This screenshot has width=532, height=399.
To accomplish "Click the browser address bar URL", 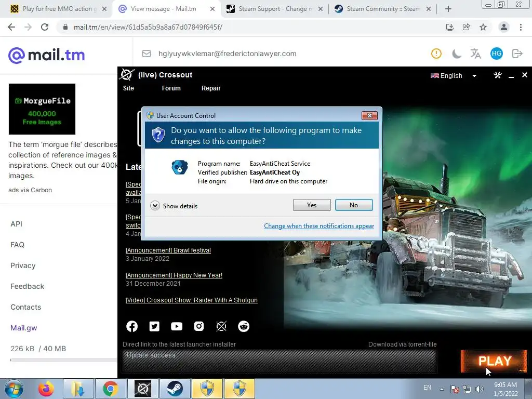I will point(148,27).
